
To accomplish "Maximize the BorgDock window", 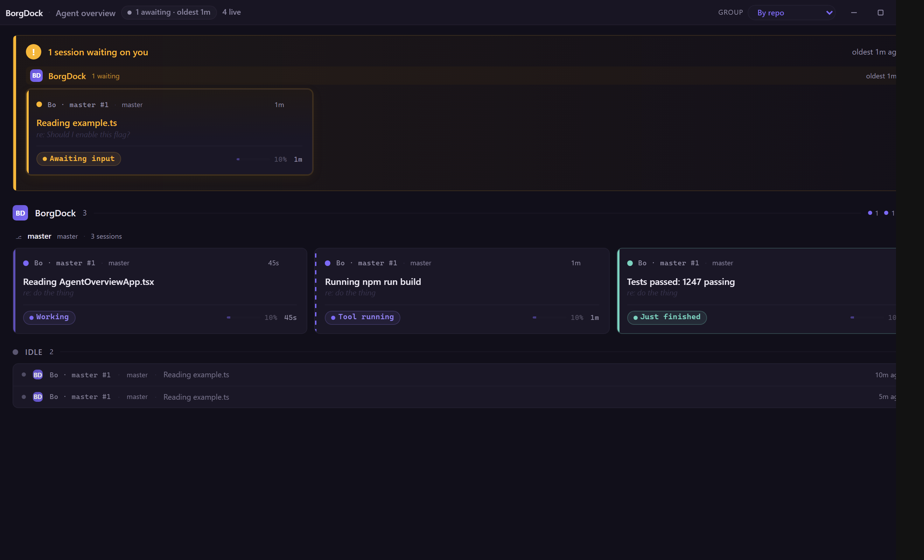I will coord(881,12).
